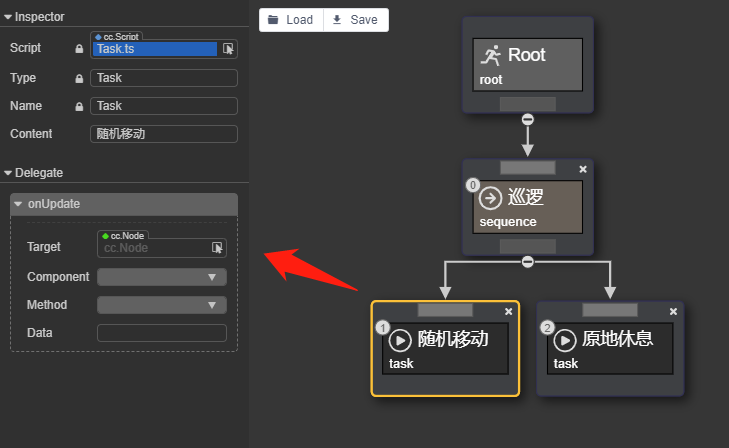Click the play icon on 随机移动 task
Screen dimensions: 729x448
[x=400, y=339]
